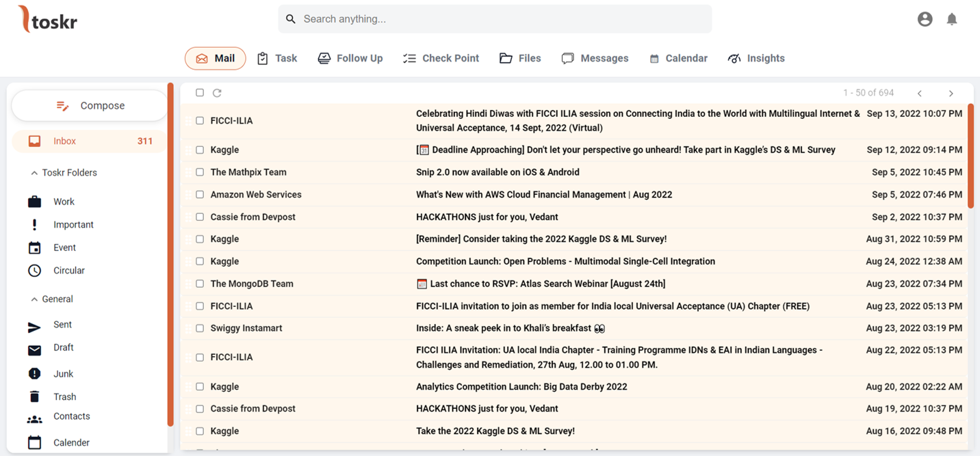Go to previous page of emails
The image size is (980, 456).
[x=920, y=93]
